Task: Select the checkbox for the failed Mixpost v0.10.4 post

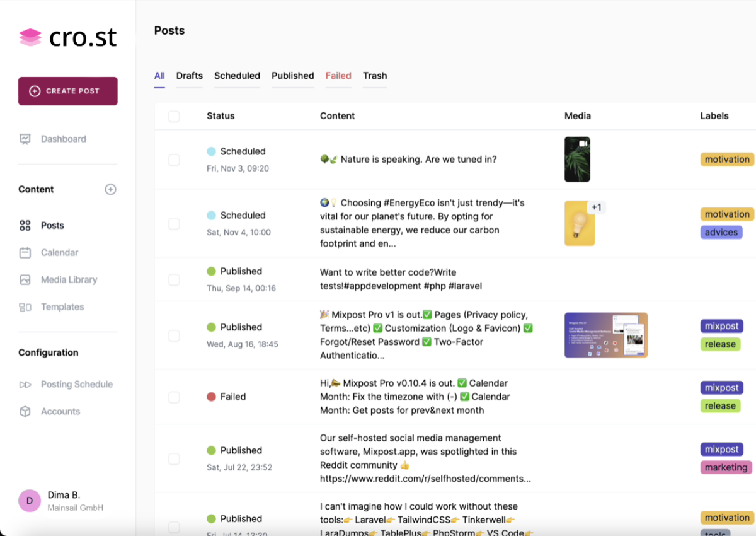Action: click(174, 397)
